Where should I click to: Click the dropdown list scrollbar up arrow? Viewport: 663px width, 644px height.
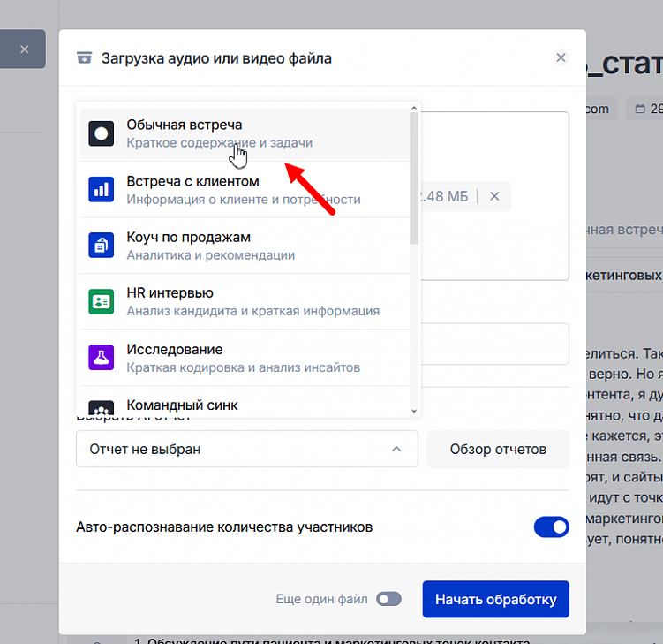[414, 108]
